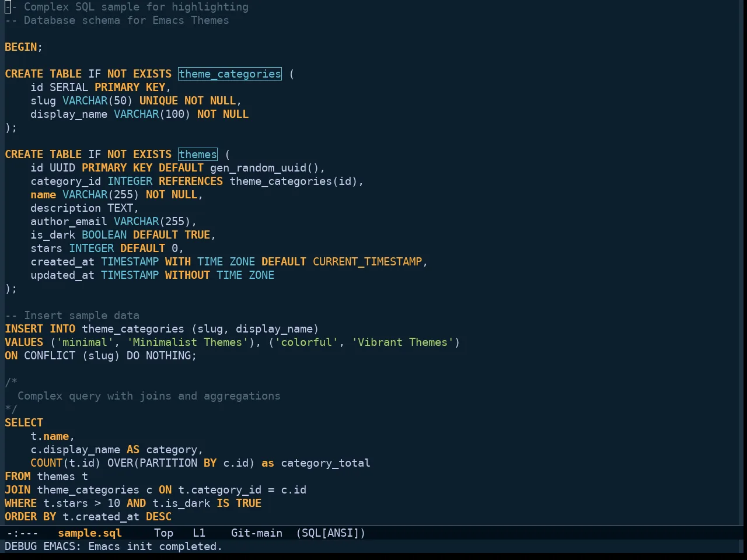
Task: Click the Git-main version control indicator
Action: [257, 533]
